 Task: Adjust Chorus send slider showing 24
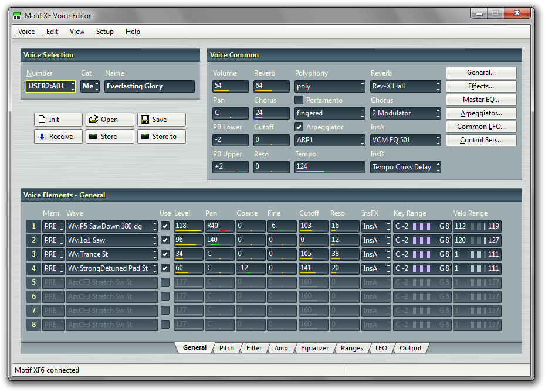(272, 113)
